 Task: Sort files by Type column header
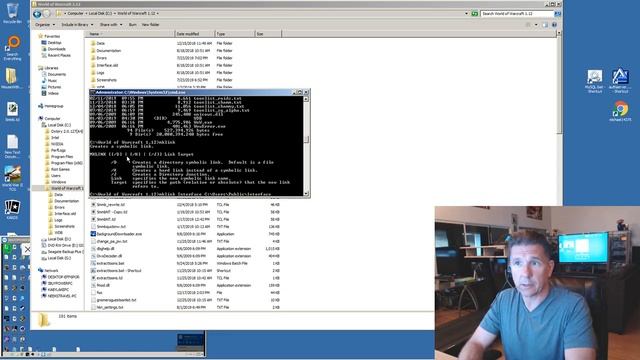(235, 34)
